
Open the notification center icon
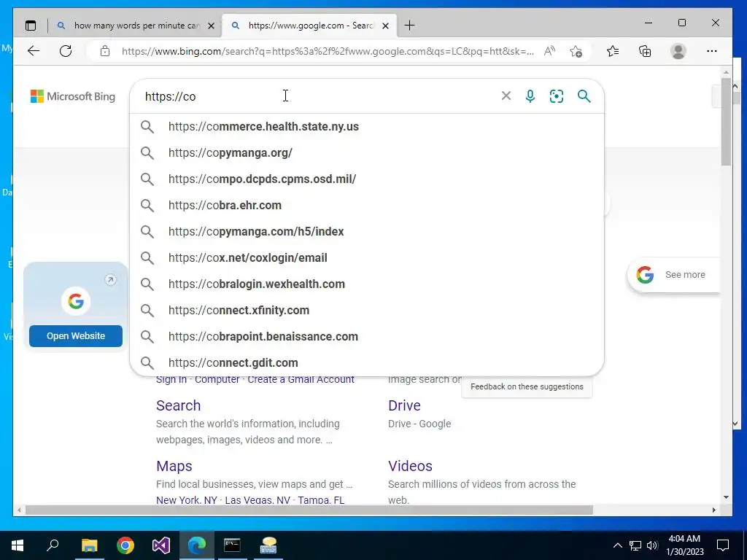[x=723, y=545]
